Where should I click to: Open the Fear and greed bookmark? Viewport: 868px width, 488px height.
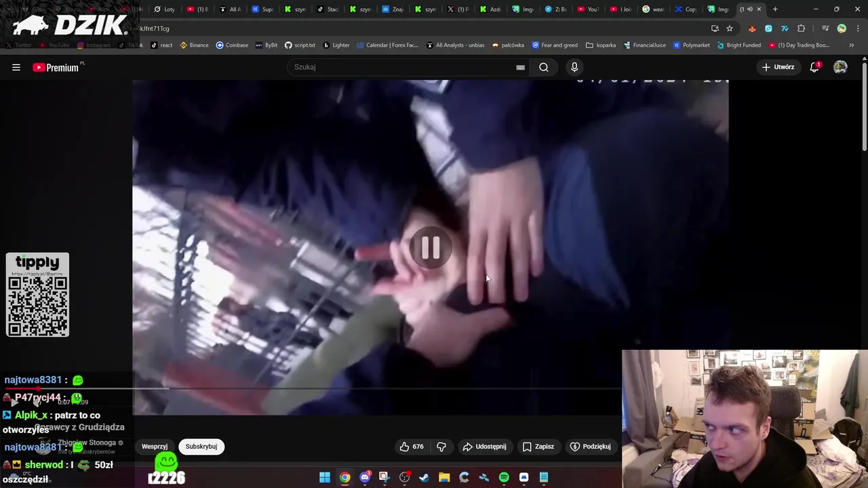coord(555,45)
